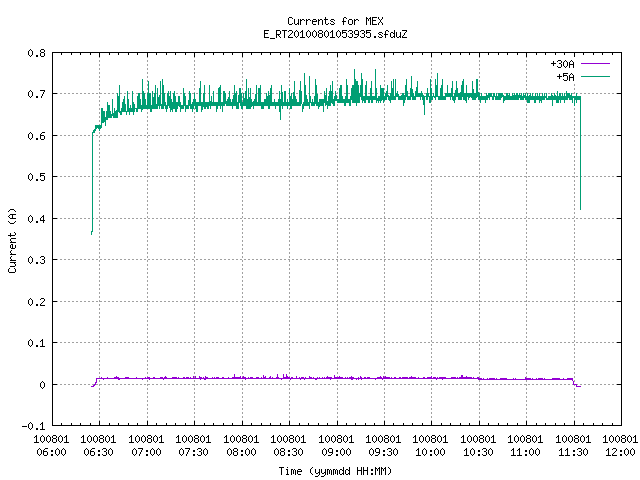Viewport: 640px width, 480px height.
Task: Click the -0.1 y-axis tick label
Action: [x=33, y=426]
